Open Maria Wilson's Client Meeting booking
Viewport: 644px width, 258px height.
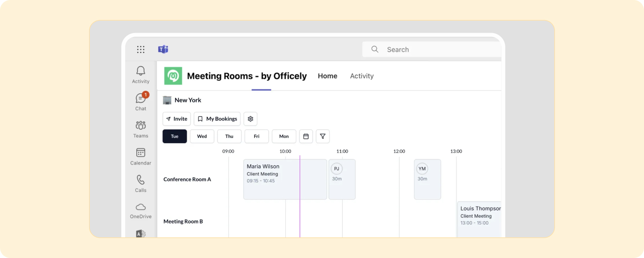click(x=285, y=179)
